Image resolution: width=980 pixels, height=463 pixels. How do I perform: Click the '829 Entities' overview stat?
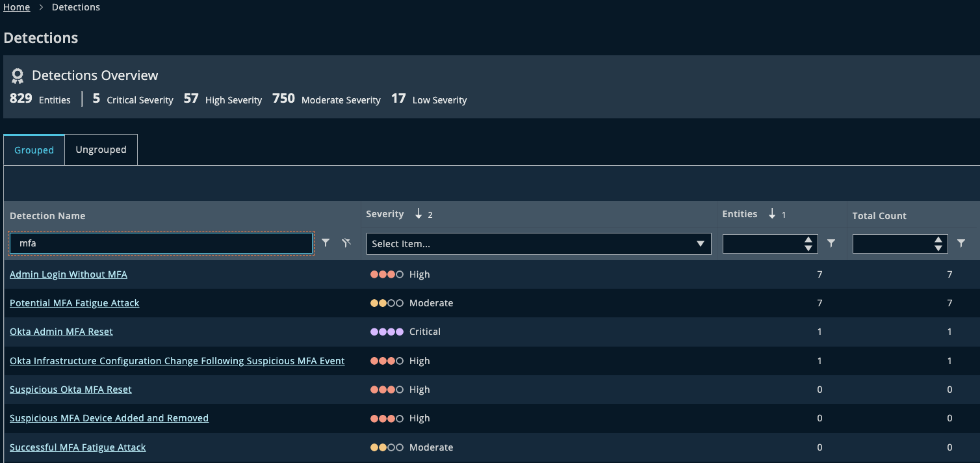point(40,99)
